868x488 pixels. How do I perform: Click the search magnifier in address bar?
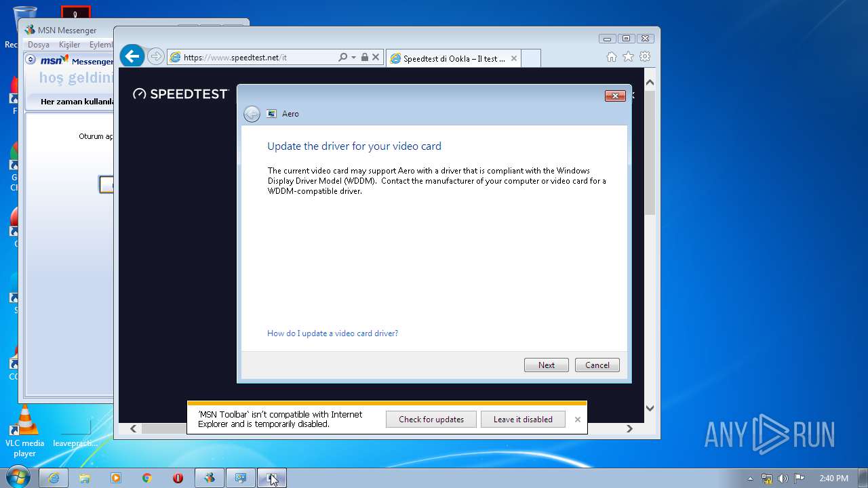[x=342, y=58]
